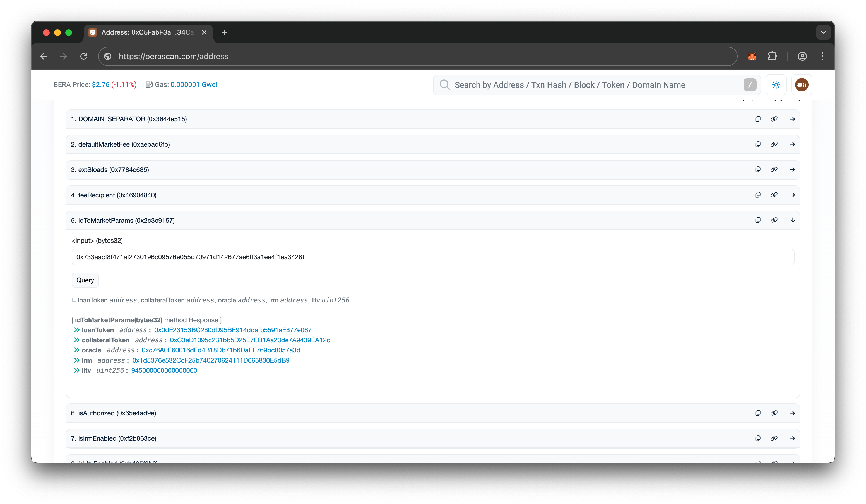The width and height of the screenshot is (866, 504).
Task: Open a new browser tab
Action: pyautogui.click(x=224, y=32)
